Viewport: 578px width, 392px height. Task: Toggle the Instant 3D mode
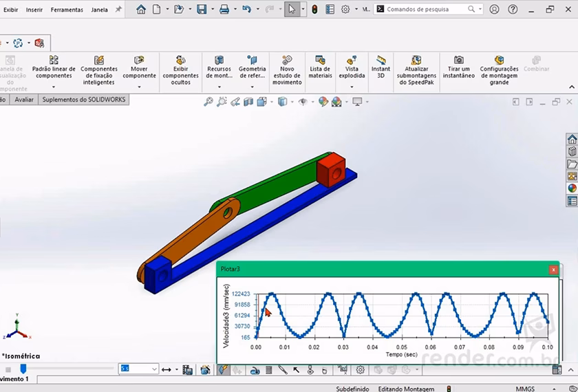click(x=381, y=70)
